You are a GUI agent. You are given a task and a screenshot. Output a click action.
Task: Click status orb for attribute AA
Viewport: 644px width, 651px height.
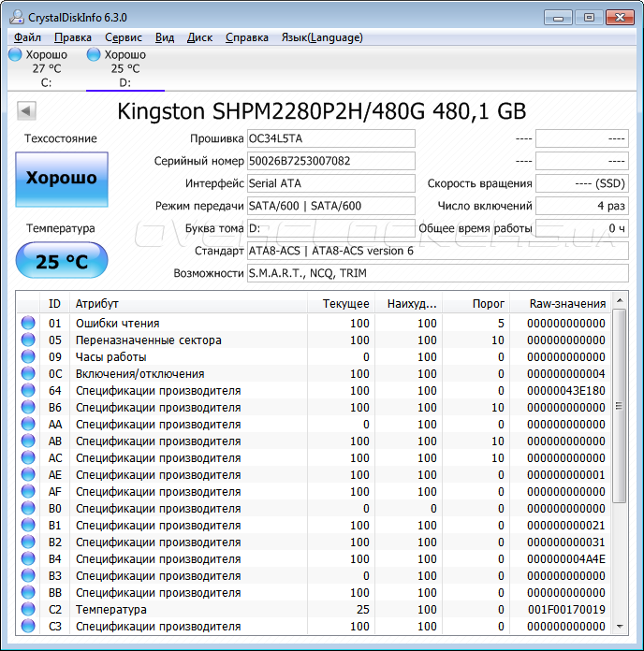tap(28, 424)
